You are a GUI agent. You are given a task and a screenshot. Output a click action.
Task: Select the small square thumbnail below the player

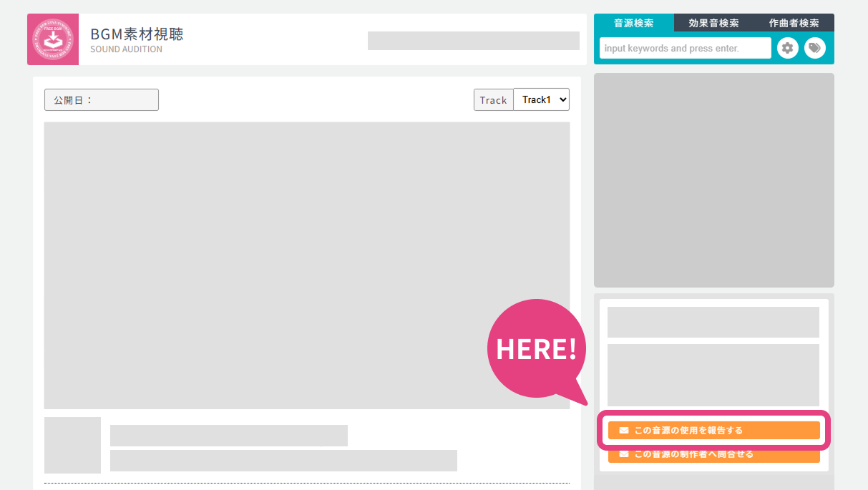72,445
